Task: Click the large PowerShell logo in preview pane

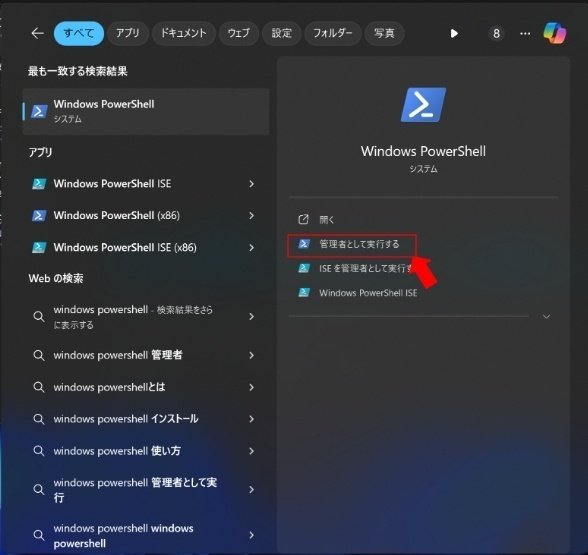Action: click(x=423, y=105)
